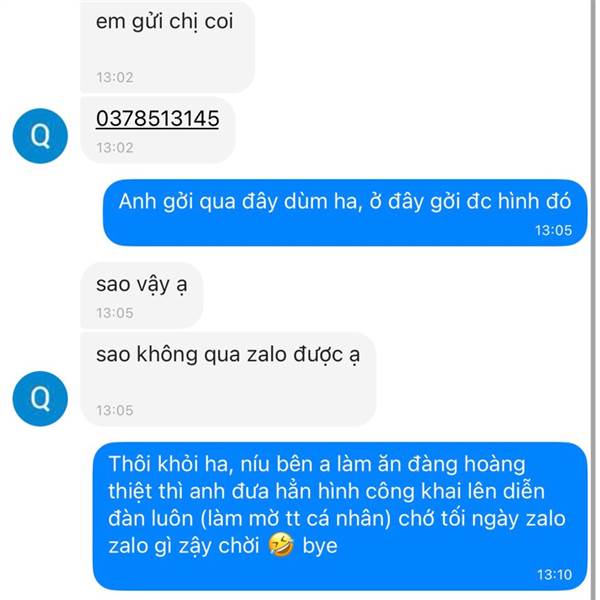Click the Q avatar beside the phone number
The width and height of the screenshot is (600, 600).
coord(40,138)
